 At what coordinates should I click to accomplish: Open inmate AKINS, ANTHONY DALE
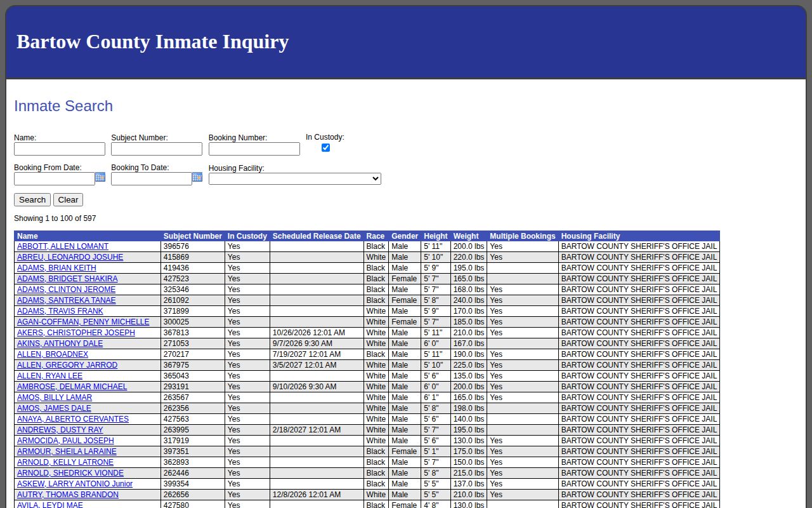(x=60, y=344)
